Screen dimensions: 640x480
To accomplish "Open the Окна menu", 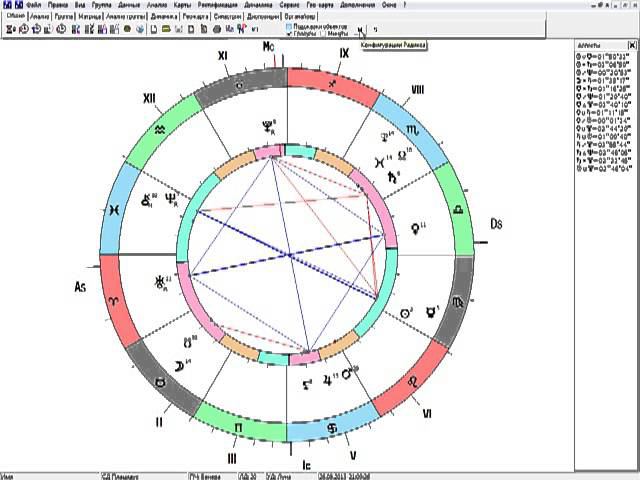I will coord(389,5).
